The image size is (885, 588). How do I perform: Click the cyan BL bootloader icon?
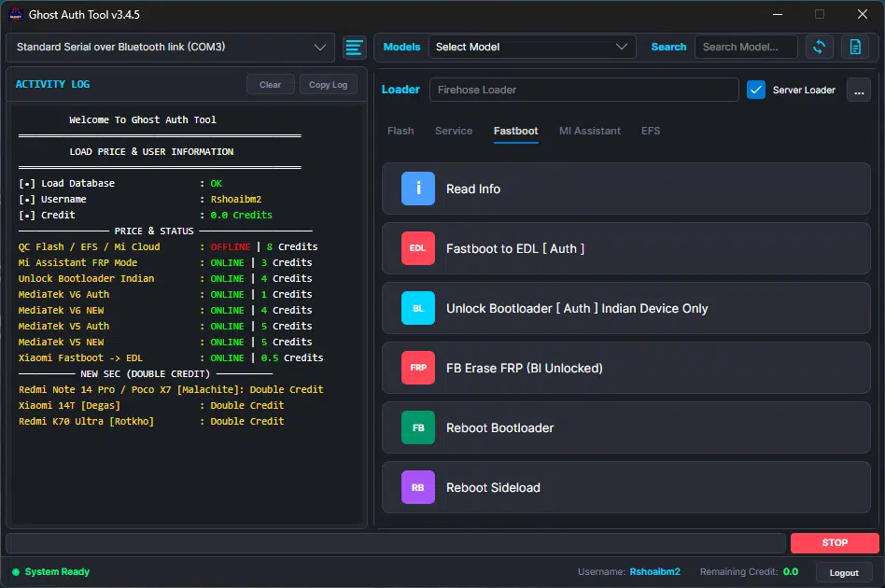coord(417,308)
